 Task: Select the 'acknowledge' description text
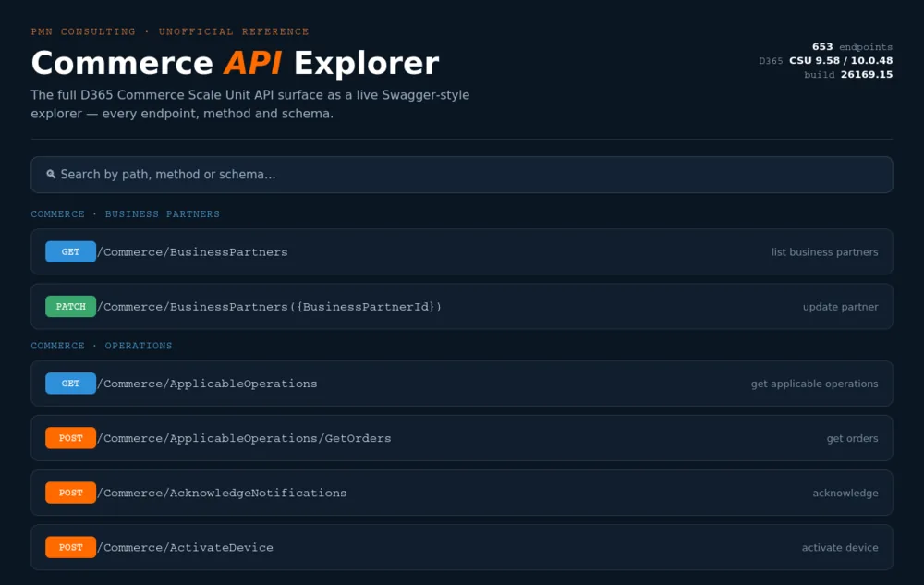click(x=845, y=494)
